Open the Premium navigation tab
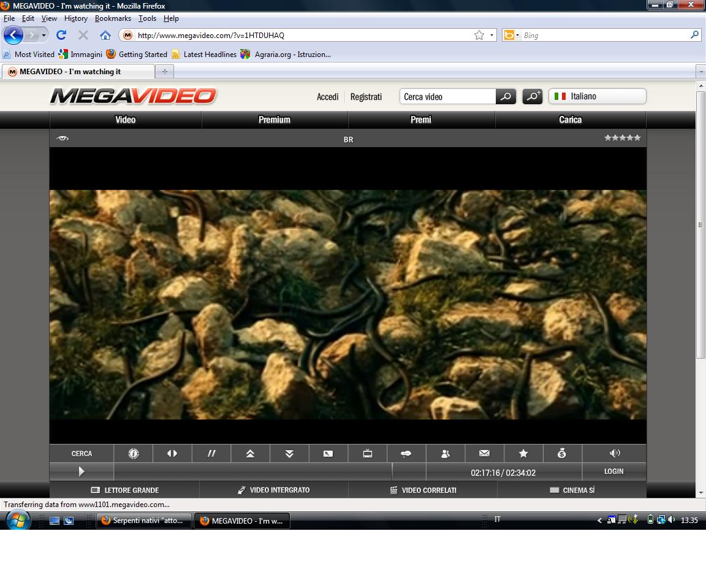Screen dimensions: 706x588 point(275,120)
